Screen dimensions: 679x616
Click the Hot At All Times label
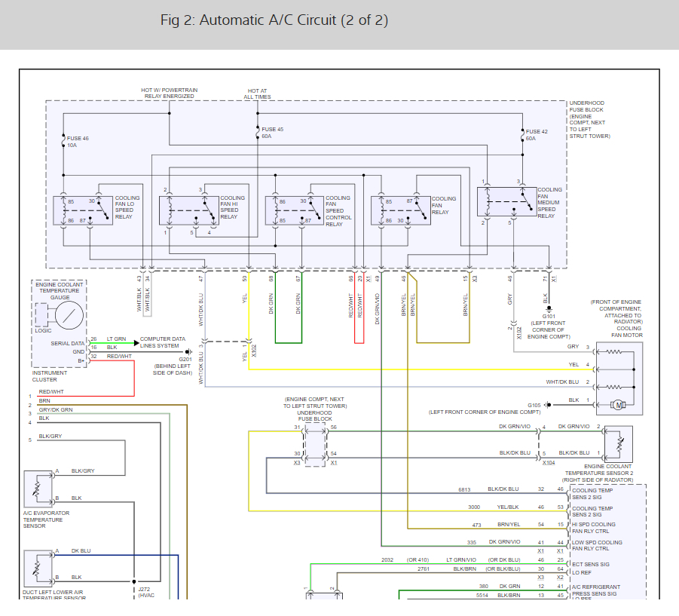[257, 94]
